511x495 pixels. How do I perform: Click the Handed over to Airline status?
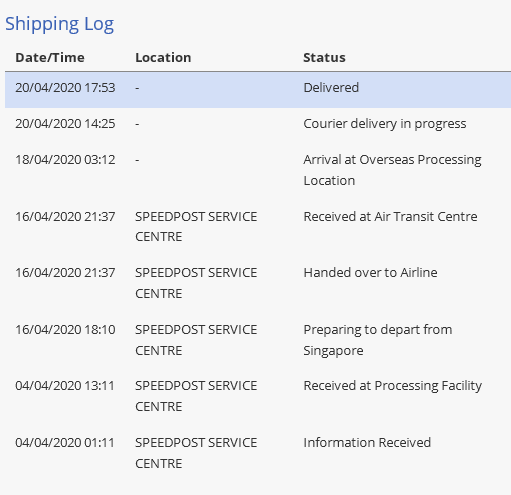370,273
